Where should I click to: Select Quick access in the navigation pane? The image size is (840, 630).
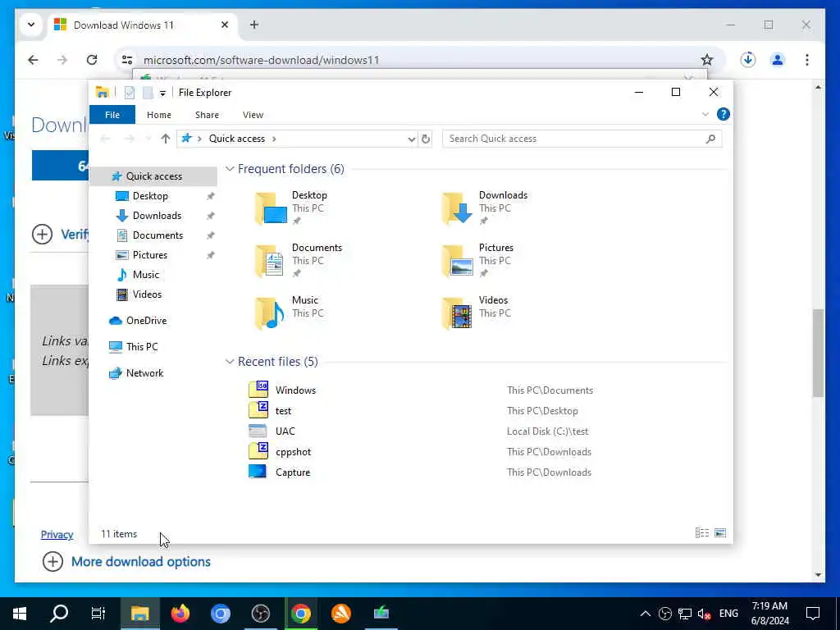tap(153, 176)
